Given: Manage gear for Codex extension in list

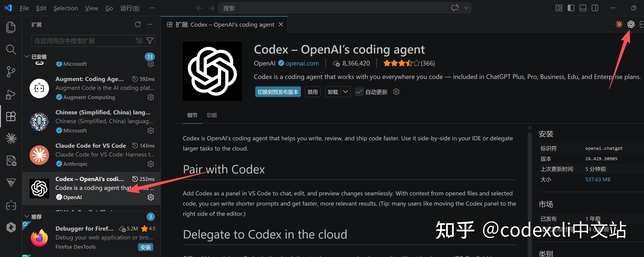Looking at the screenshot, I should tap(150, 197).
